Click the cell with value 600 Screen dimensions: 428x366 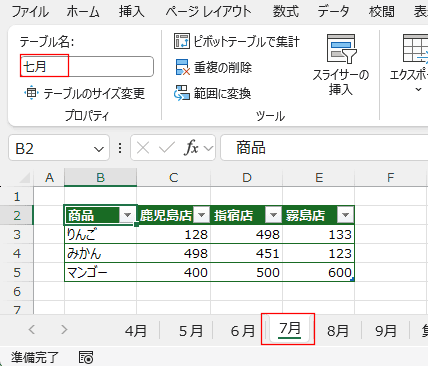(319, 272)
